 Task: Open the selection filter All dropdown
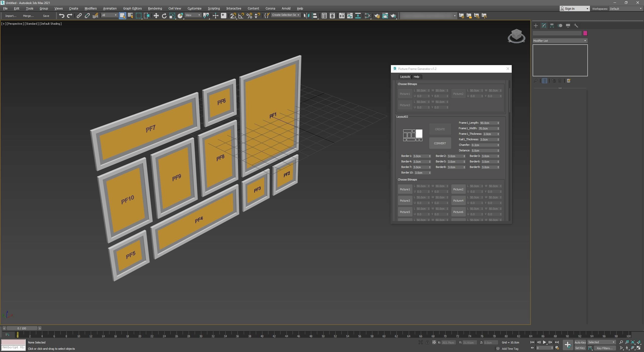pos(109,15)
